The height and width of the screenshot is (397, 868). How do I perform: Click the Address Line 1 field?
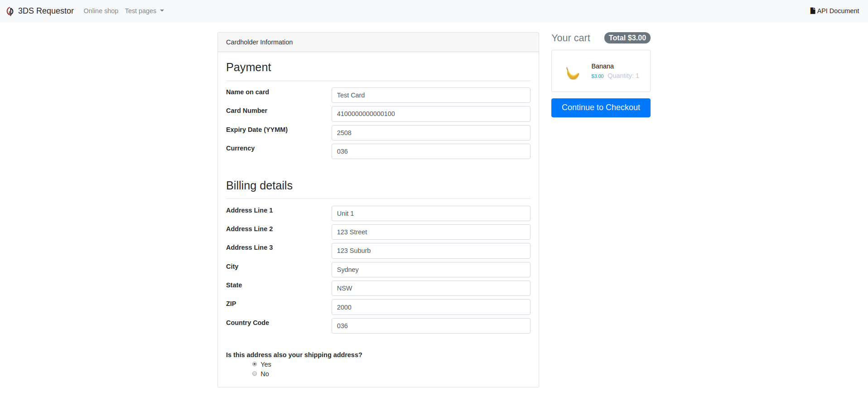point(430,213)
